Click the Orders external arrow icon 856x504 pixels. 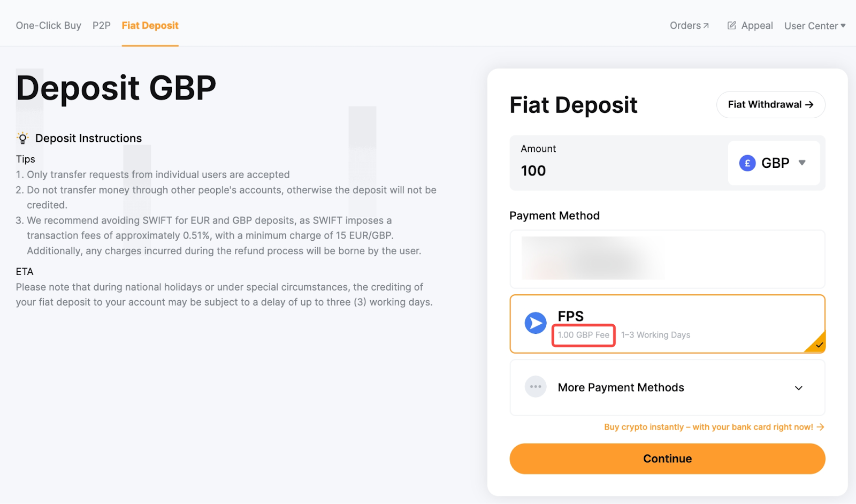click(x=706, y=26)
